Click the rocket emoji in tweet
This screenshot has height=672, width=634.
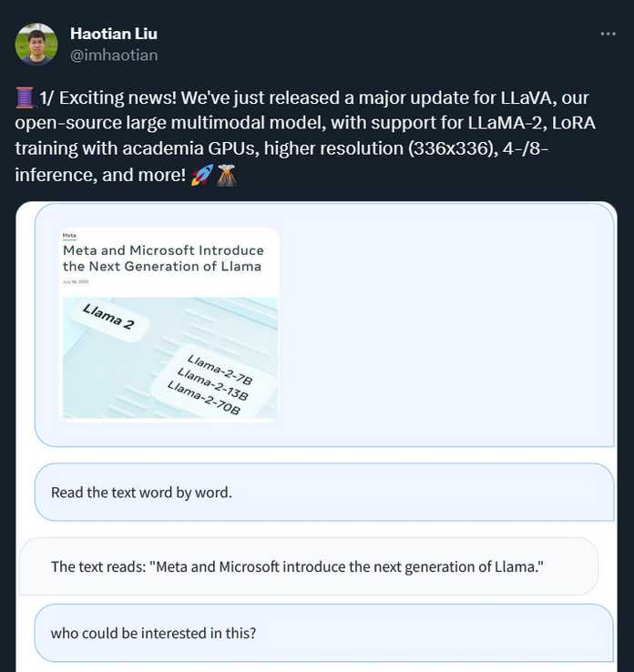[202, 175]
